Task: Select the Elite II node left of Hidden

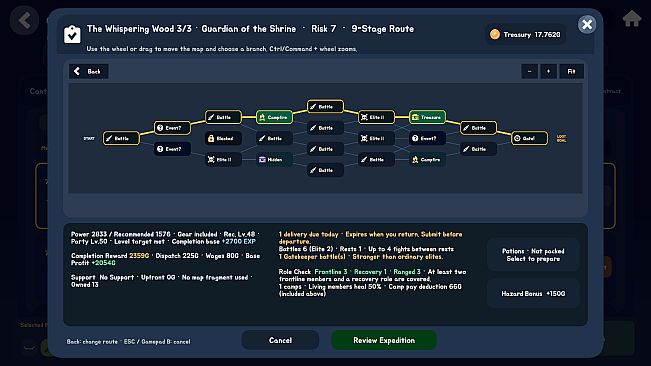Action: tap(223, 159)
